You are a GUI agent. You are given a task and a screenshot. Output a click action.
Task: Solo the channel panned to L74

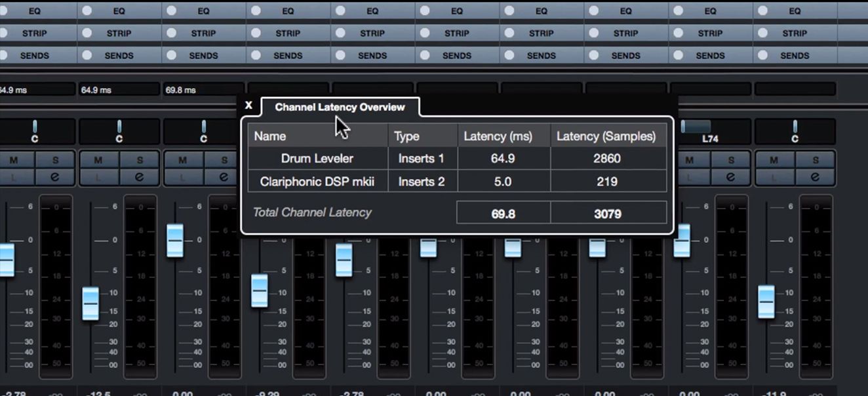(730, 160)
